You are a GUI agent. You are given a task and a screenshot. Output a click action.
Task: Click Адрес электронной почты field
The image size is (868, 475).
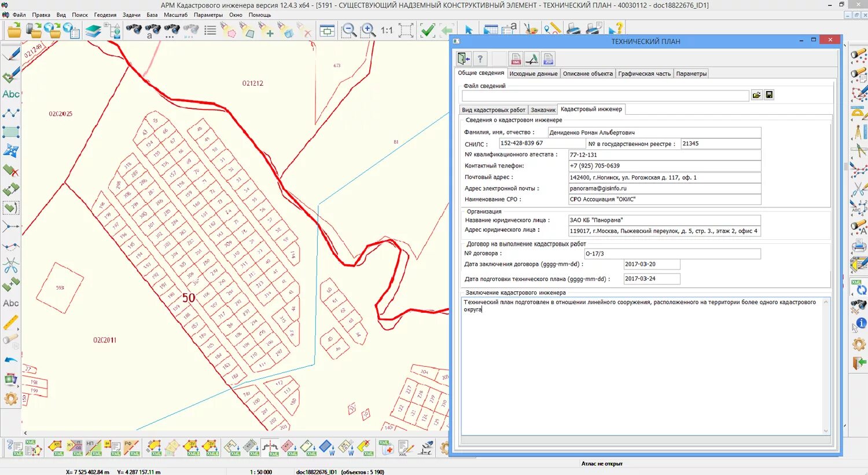pos(664,188)
